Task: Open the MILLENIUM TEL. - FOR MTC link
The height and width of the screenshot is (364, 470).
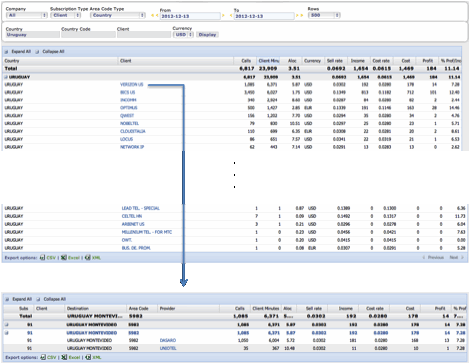Action: pyautogui.click(x=147, y=232)
